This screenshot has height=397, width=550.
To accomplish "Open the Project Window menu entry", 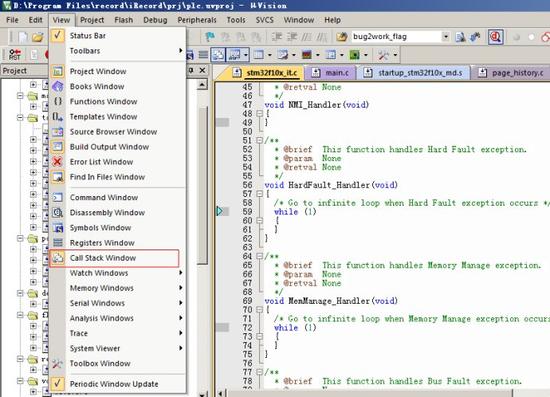I will pyautogui.click(x=118, y=71).
